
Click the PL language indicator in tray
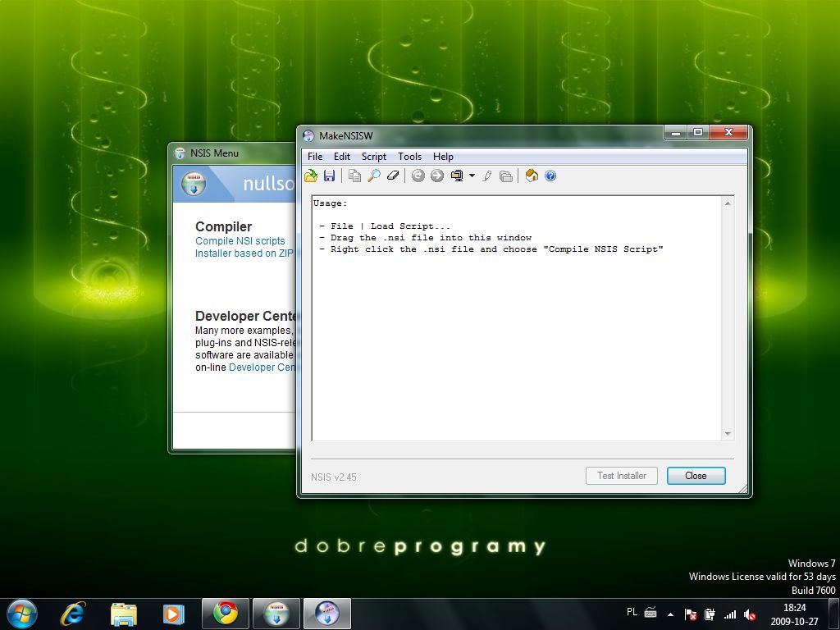(632, 612)
